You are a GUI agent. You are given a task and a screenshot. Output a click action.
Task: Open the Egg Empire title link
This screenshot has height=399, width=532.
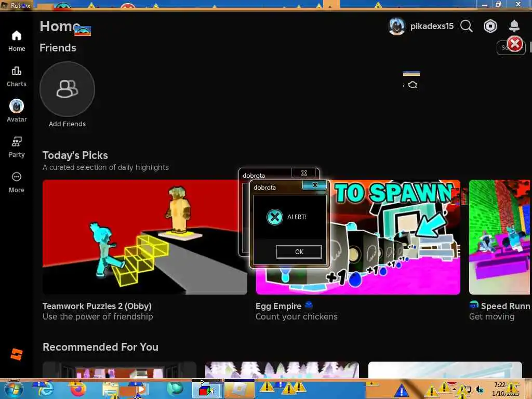point(278,306)
